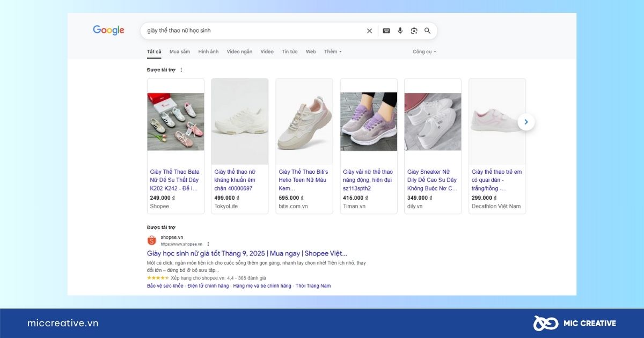Expand the Thêm dropdown menu

pos(333,52)
